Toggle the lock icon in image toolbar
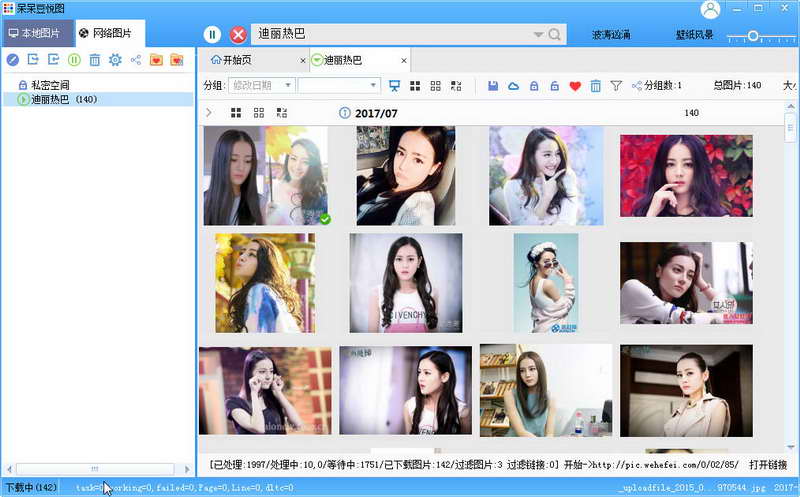The image size is (800, 497). pos(534,86)
